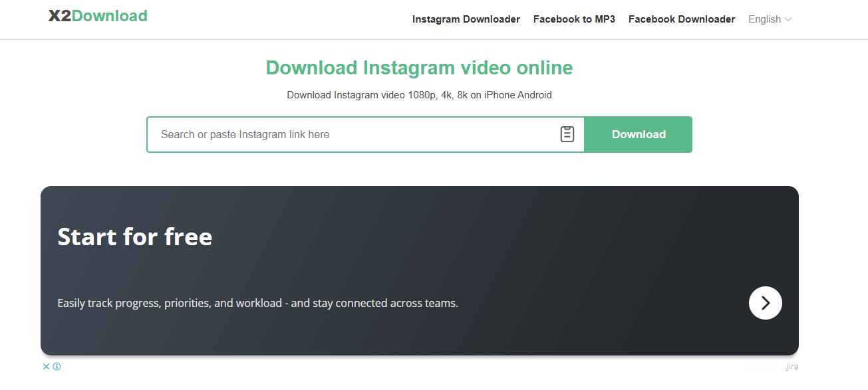The height and width of the screenshot is (390, 868).
Task: Open the ad info icon
Action: pyautogui.click(x=57, y=366)
